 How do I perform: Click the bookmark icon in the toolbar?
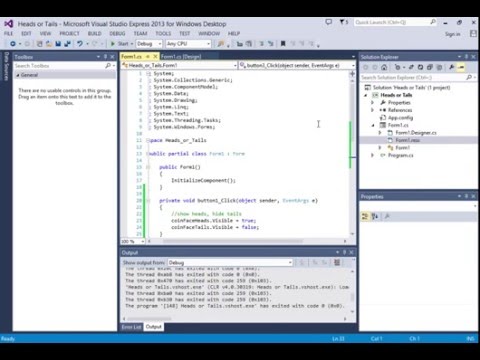point(283,44)
